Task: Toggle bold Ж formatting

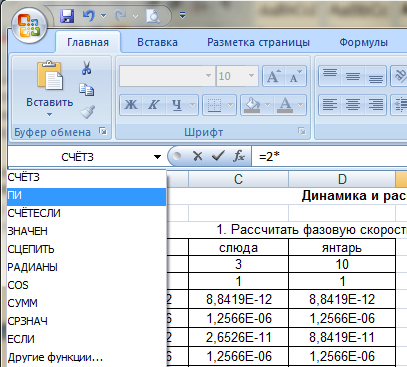Action: (x=131, y=105)
